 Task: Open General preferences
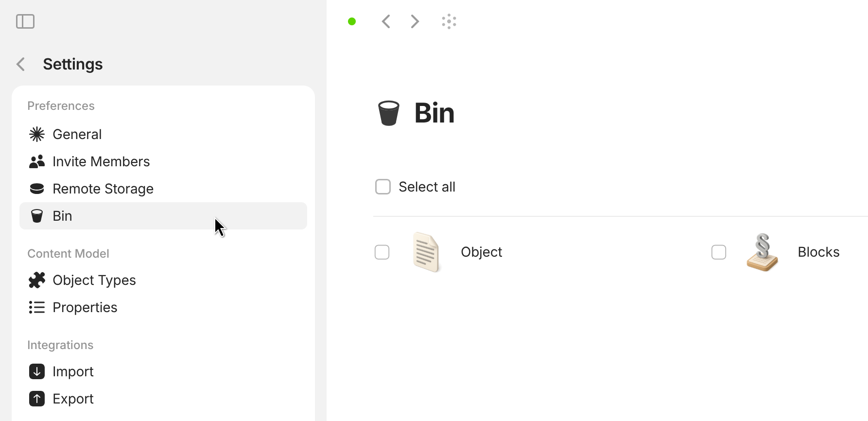point(77,134)
